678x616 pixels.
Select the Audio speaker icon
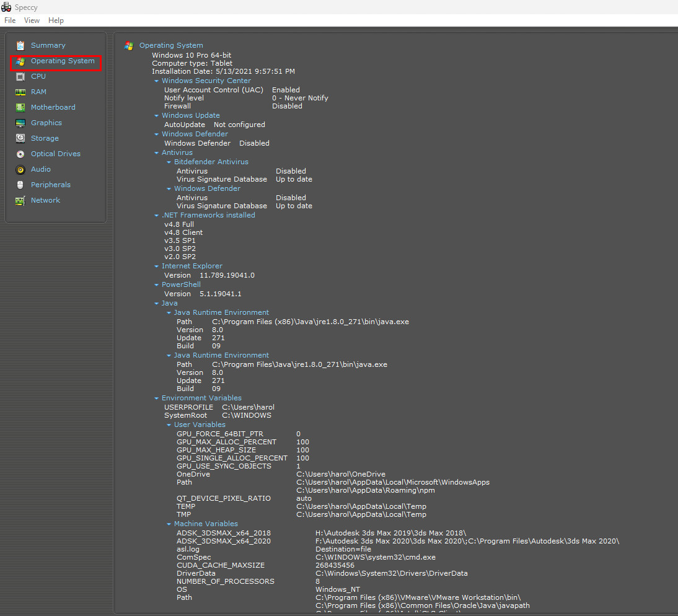tap(20, 169)
